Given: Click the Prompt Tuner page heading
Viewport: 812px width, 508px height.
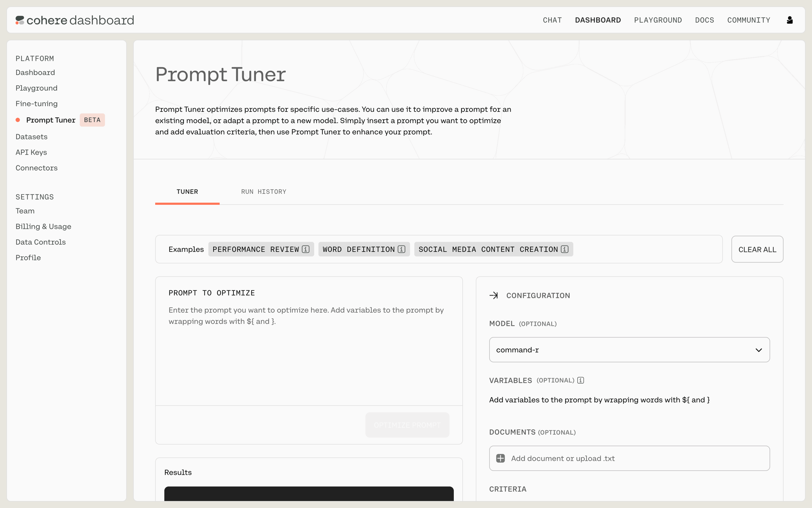Looking at the screenshot, I should coord(220,74).
